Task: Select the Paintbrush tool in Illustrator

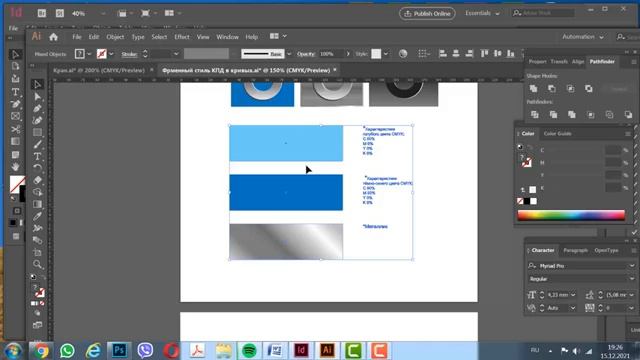Action: 37,144
